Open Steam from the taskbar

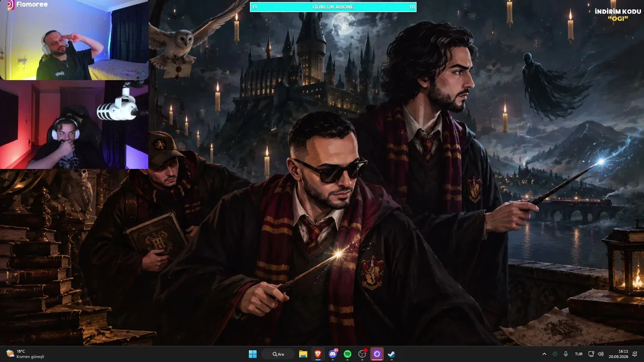[391, 354]
